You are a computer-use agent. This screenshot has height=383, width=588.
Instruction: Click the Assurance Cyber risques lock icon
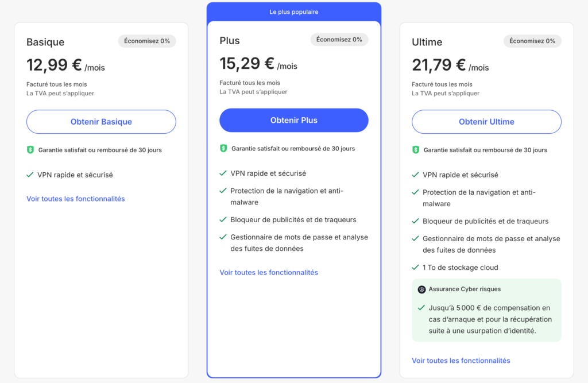pos(423,289)
